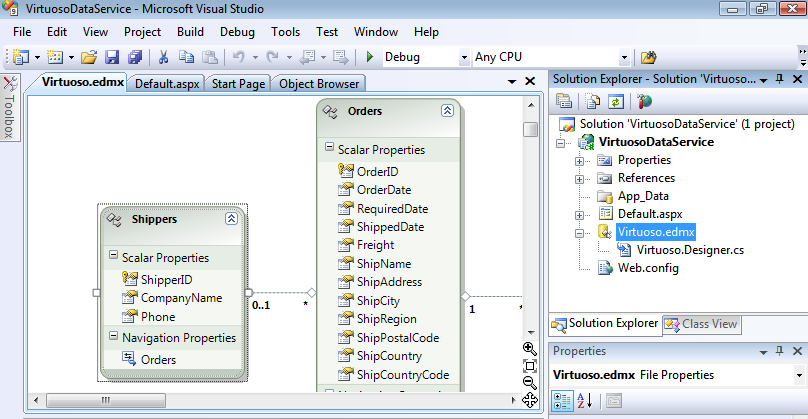Collapse the Virtuoso.edmx tree node
The width and height of the screenshot is (808, 419).
pyautogui.click(x=579, y=233)
